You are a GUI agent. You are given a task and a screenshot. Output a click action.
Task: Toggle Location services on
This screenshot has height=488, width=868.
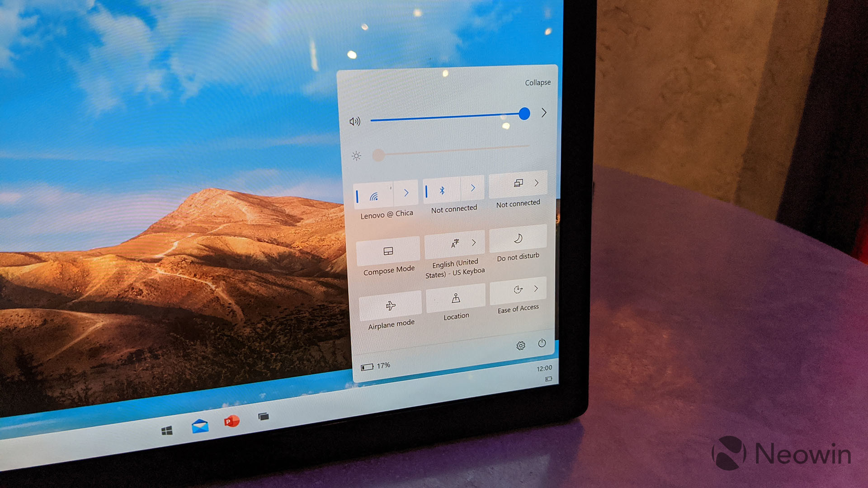[455, 305]
